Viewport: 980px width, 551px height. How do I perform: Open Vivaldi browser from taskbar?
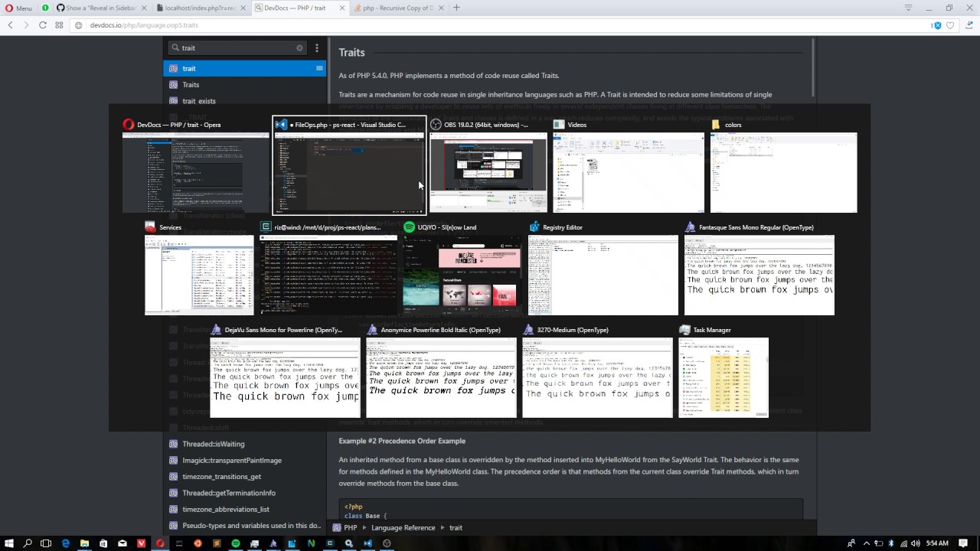click(x=141, y=543)
